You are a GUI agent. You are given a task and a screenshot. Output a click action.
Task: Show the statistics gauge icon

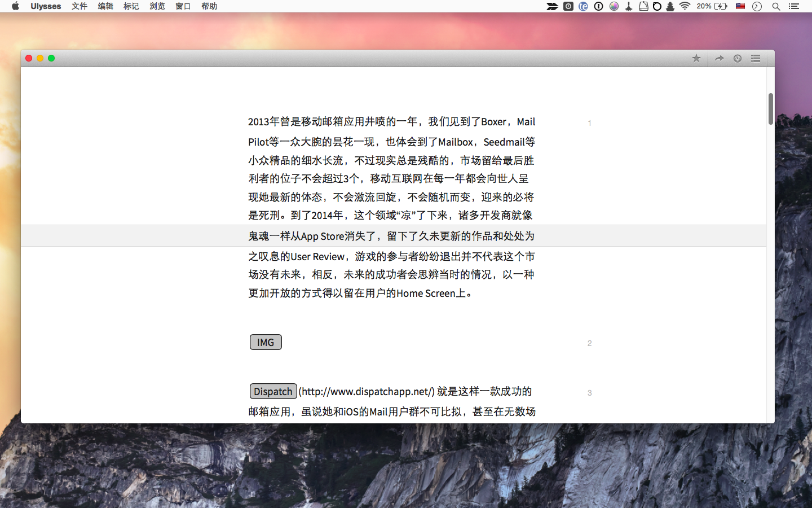[737, 58]
